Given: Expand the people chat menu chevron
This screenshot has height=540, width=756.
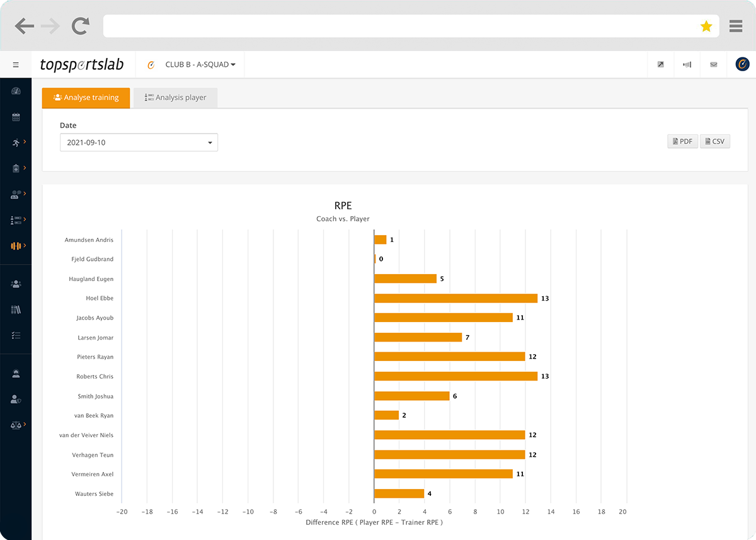Looking at the screenshot, I should point(25,193).
